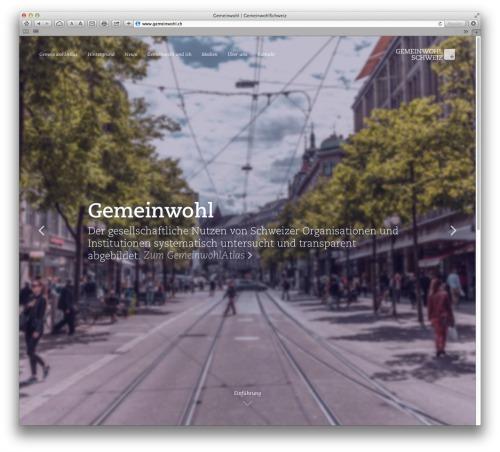Go forward with the Safari forward arrow

pyautogui.click(x=47, y=24)
